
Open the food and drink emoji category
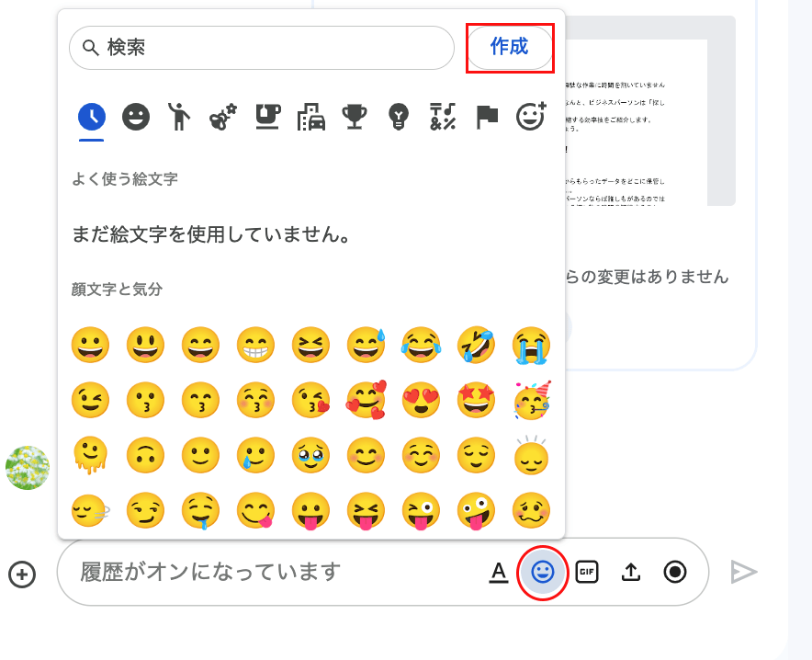pyautogui.click(x=267, y=117)
